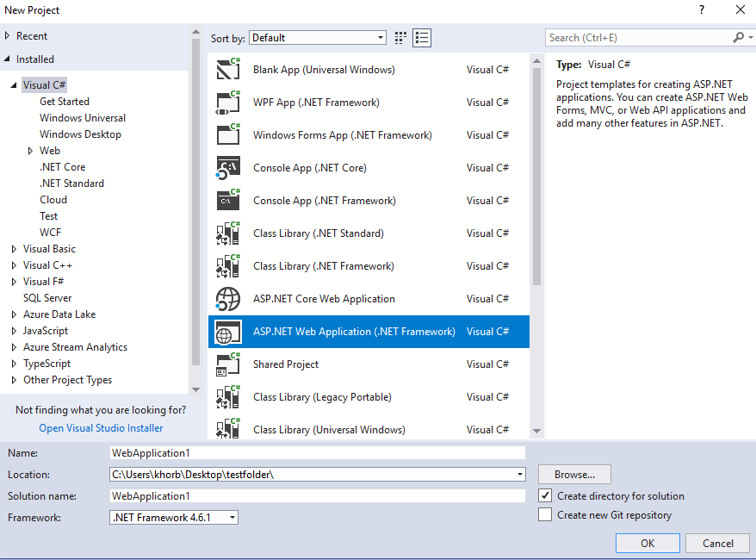Select Test category
Viewport: 756px width, 560px height.
coord(49,216)
